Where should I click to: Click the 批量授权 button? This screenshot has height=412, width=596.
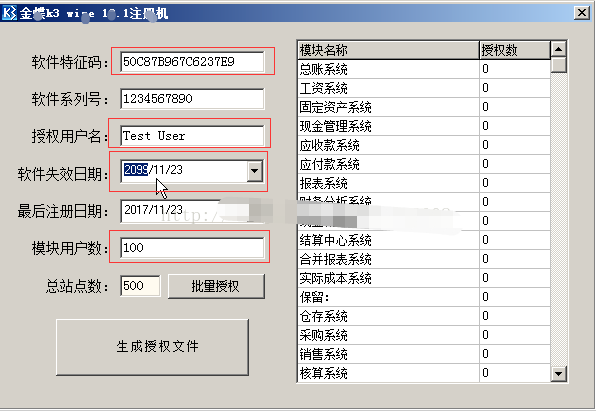pyautogui.click(x=216, y=286)
